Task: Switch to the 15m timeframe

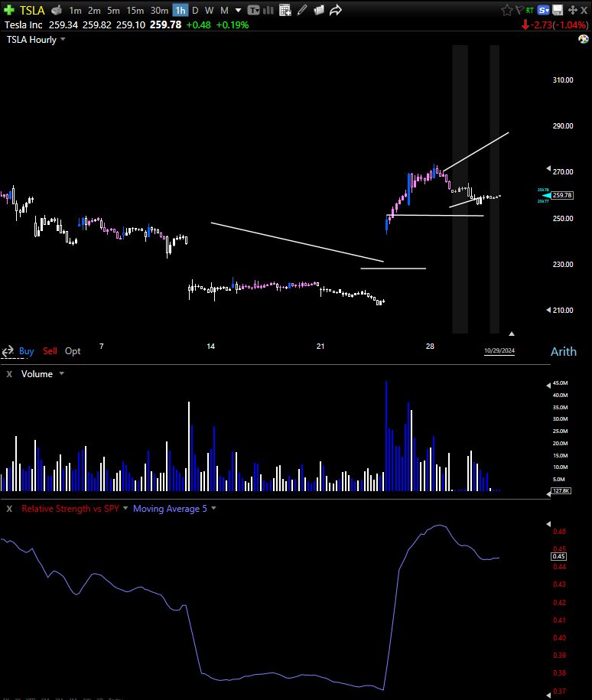Action: point(135,10)
